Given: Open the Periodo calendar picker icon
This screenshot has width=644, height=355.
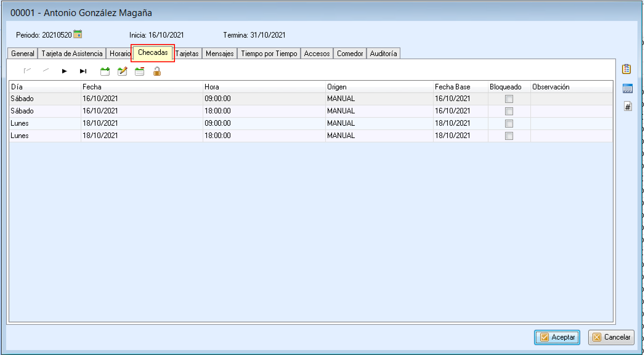Looking at the screenshot, I should 78,34.
